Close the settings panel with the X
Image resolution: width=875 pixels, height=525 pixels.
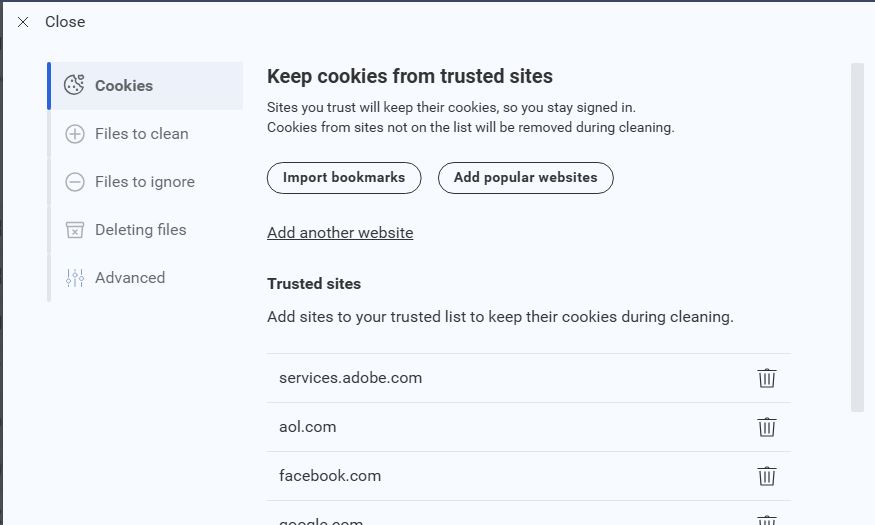(23, 22)
